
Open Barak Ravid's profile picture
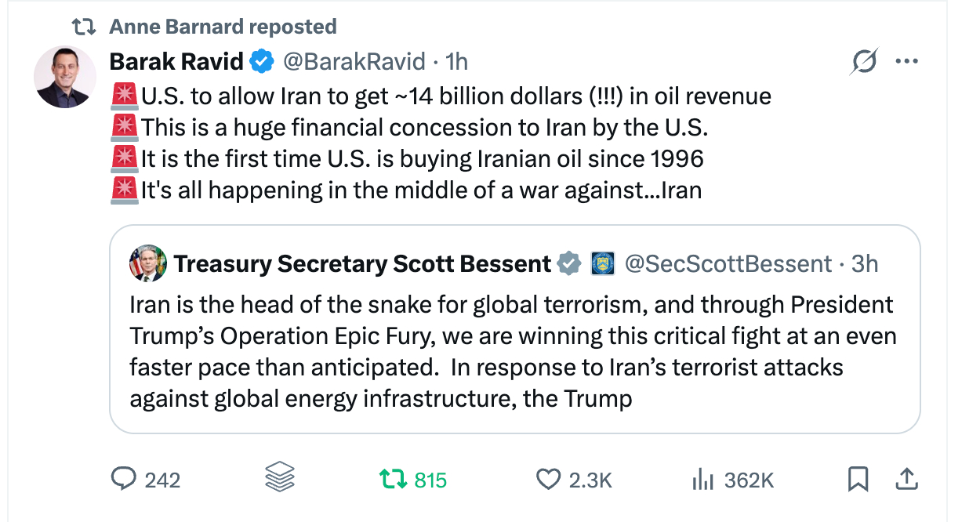(x=65, y=77)
